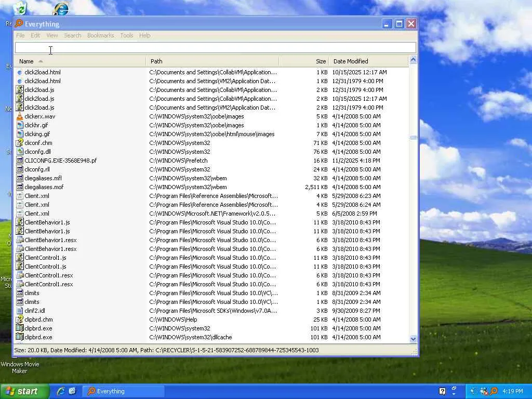
Task: Click the clickhr.gif file icon
Action: pos(20,125)
